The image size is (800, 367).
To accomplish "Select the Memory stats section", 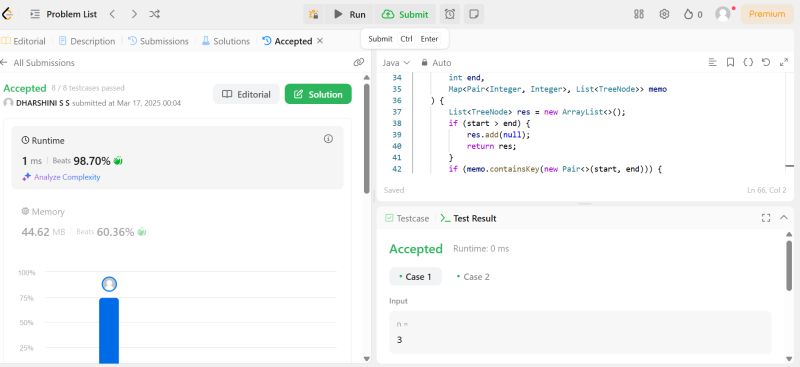I will tap(178, 222).
